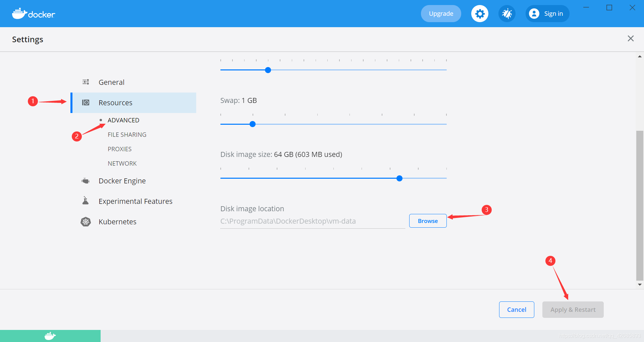Viewport: 644px width, 342px height.
Task: Open Kubernetes settings
Action: coord(133,222)
